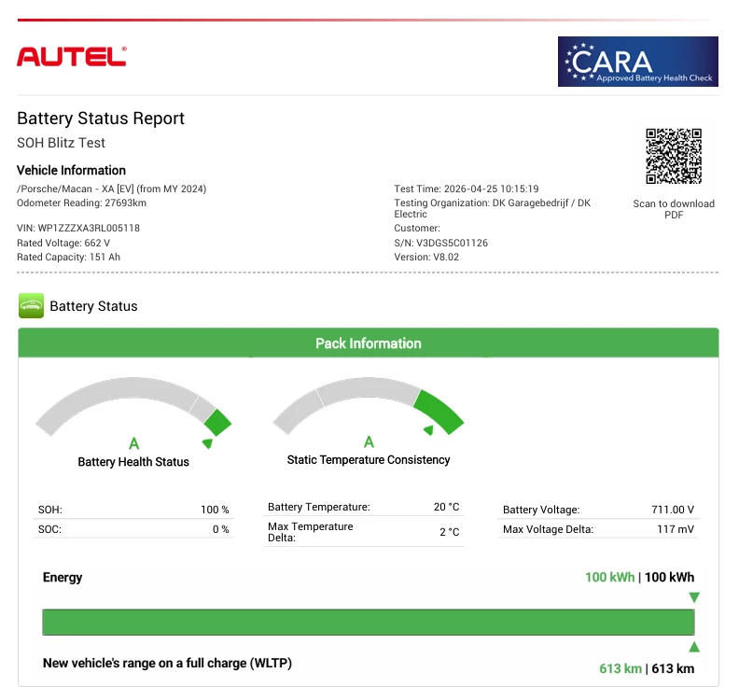Select the Pack Information header tab
739x700 pixels.
click(x=368, y=343)
